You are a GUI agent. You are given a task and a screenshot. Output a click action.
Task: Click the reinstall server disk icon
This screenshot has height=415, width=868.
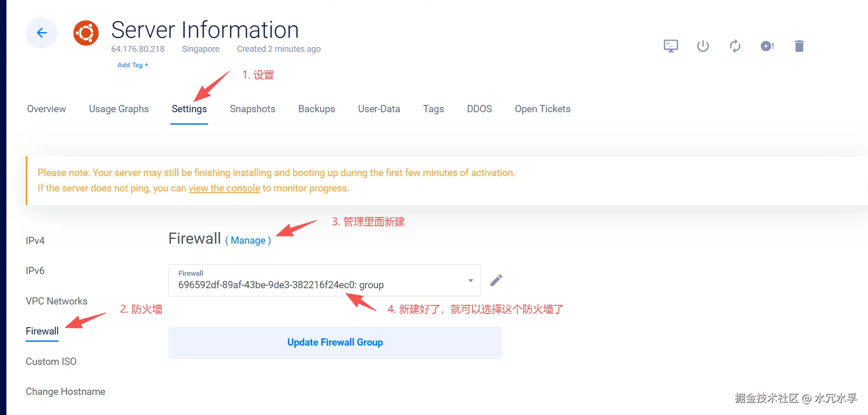click(767, 46)
